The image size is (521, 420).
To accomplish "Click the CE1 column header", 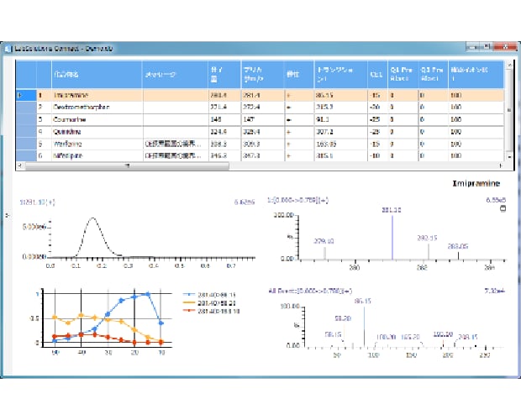I will click(377, 75).
